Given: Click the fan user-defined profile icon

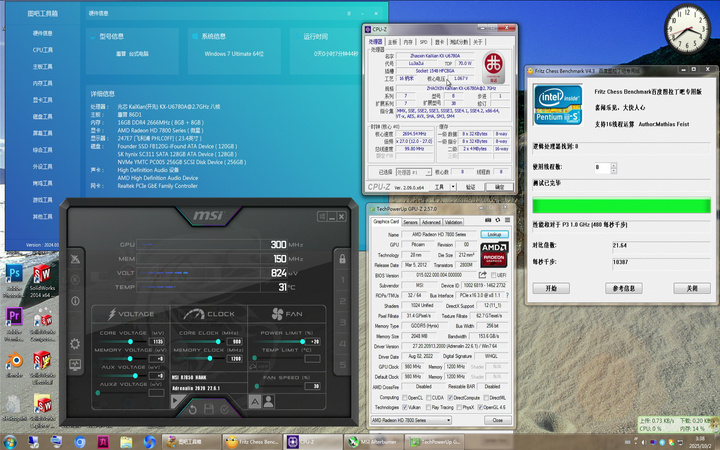Looking at the screenshot, I should (269, 401).
